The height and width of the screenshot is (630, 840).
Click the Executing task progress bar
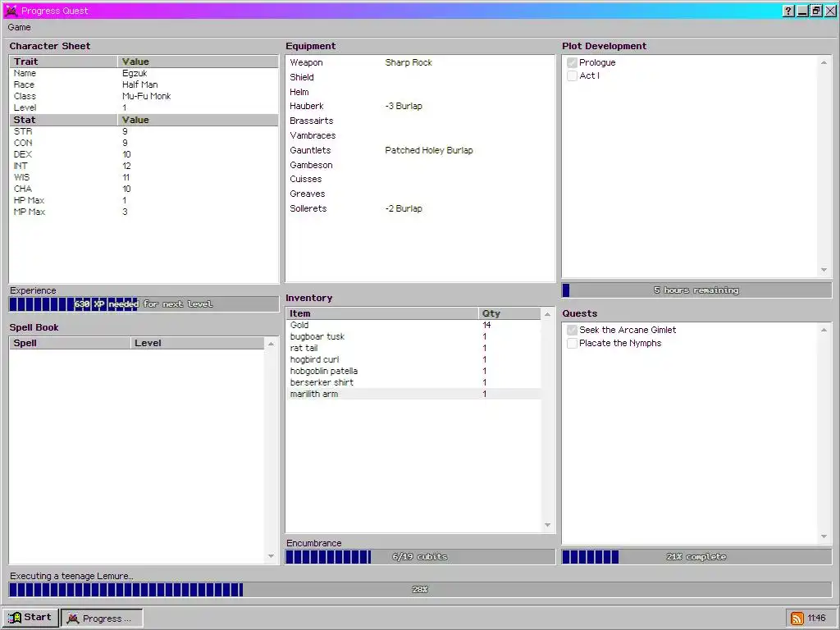(420, 590)
